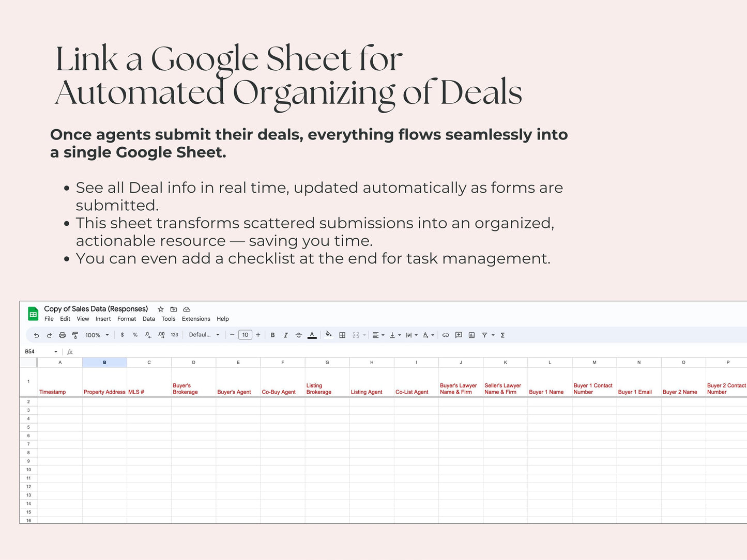The width and height of the screenshot is (747, 560).
Task: Open the Data menu
Action: pyautogui.click(x=149, y=319)
